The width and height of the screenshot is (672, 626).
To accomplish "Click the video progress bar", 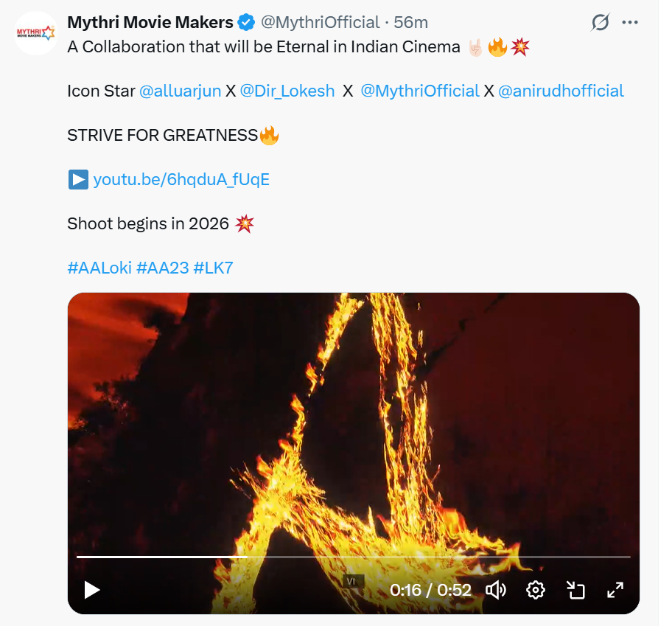I will (x=354, y=557).
